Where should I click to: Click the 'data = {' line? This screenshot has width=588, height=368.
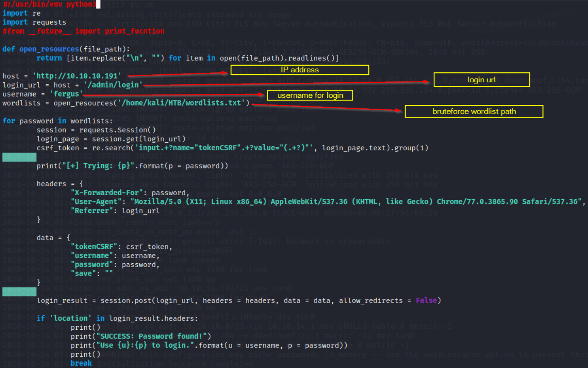click(x=53, y=237)
